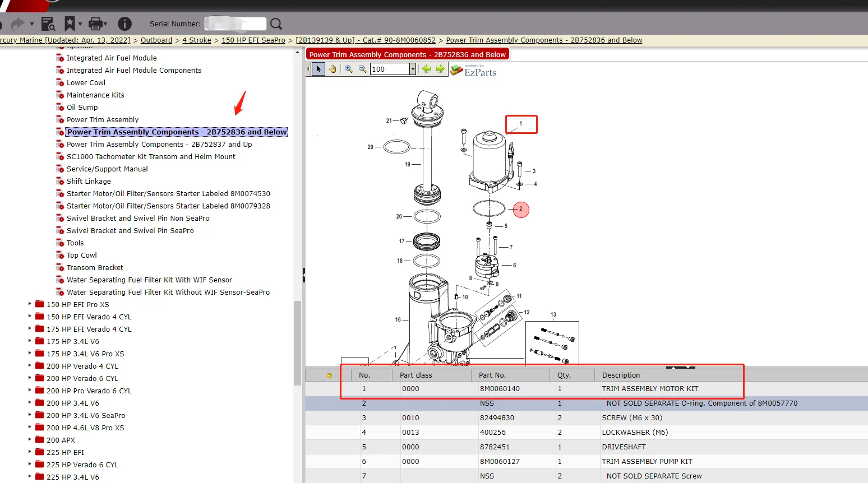
Task: Expand the 225 HP Verado 6 CYL folder
Action: [30, 464]
